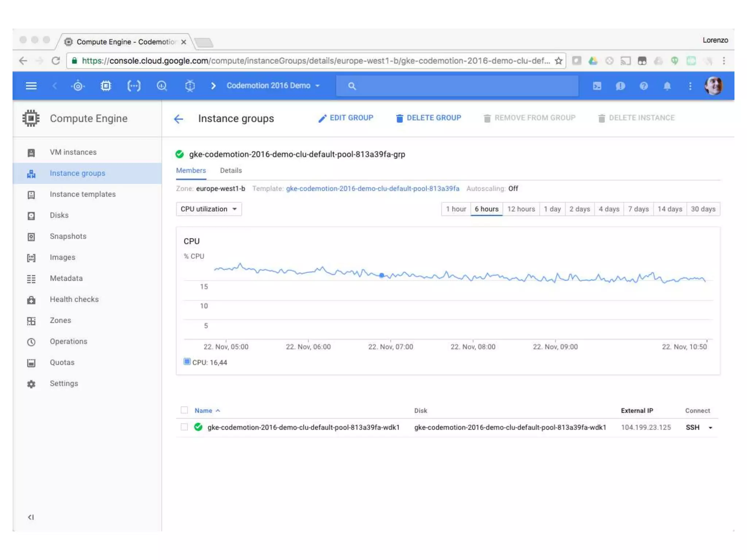Check the box for instance wdk1 row
747x560 pixels.
(184, 427)
